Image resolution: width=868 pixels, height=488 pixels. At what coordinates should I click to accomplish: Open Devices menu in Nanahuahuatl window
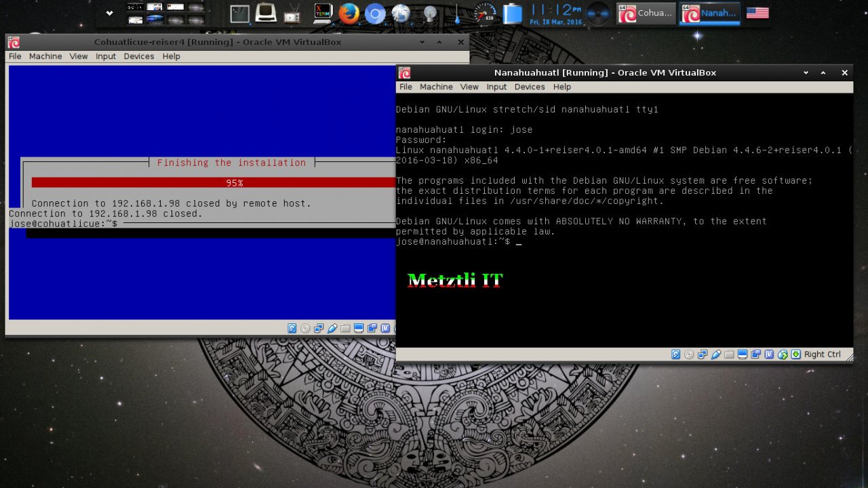point(530,87)
